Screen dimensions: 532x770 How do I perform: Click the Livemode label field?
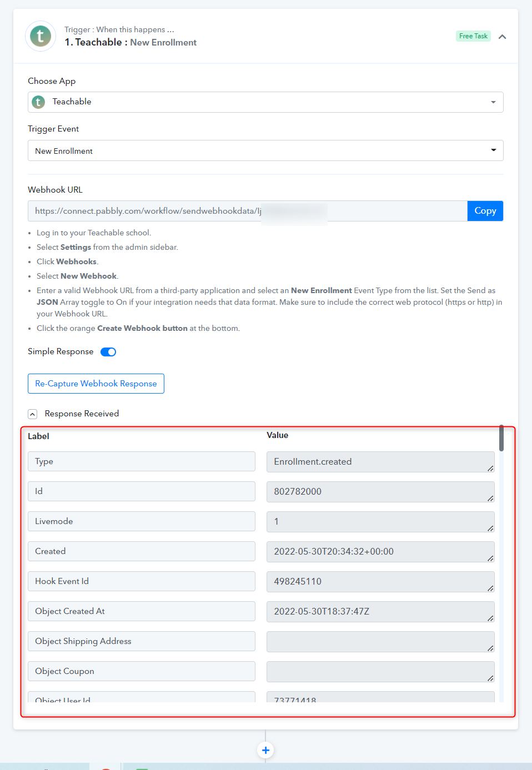[142, 521]
